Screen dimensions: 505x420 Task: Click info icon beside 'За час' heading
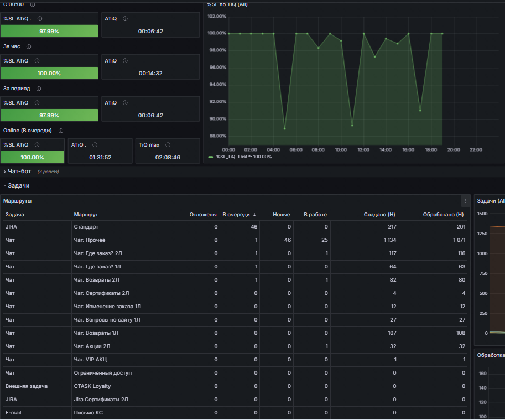tap(29, 46)
